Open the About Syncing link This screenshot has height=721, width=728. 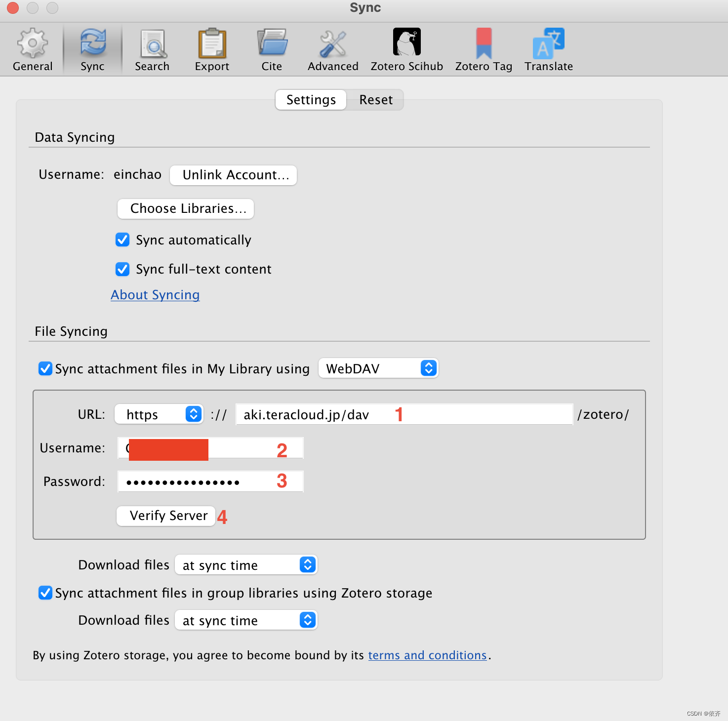coord(155,295)
